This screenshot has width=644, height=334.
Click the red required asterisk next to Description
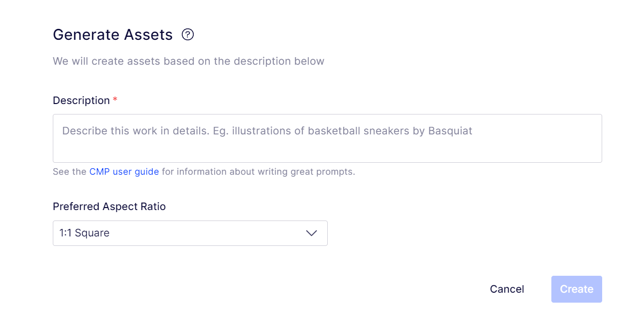pos(115,100)
